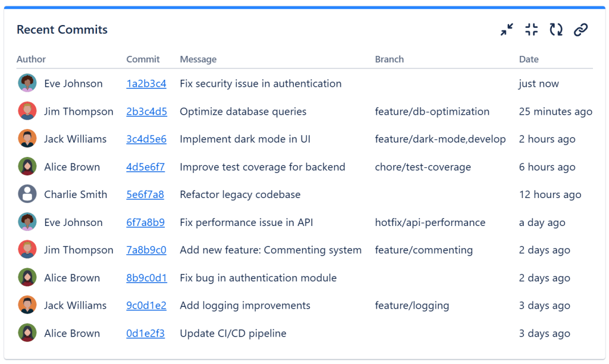Screen dimensions: 609x364
Task: Open commit 6f7a8b9 link
Action: 146,222
